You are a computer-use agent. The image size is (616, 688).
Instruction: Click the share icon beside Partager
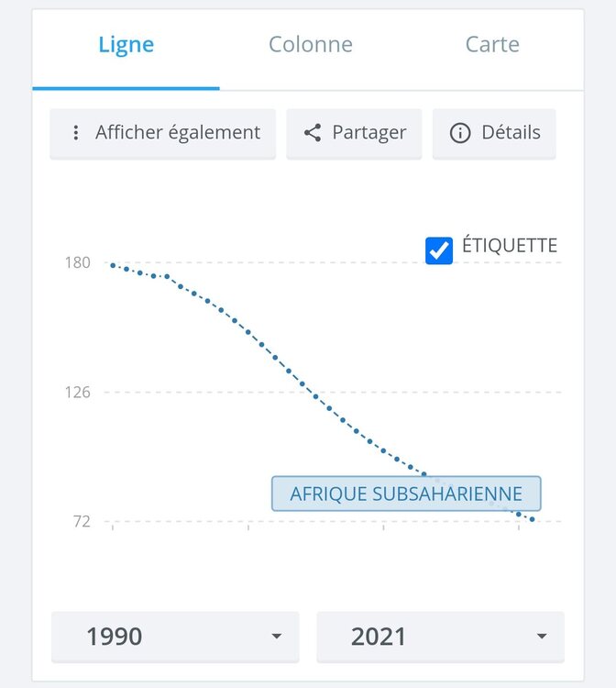pos(313,133)
